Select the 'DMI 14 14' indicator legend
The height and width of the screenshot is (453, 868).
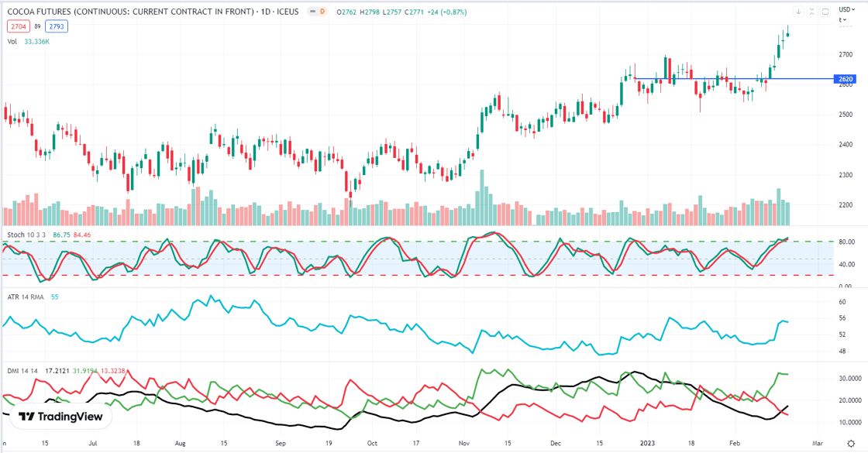click(x=22, y=371)
